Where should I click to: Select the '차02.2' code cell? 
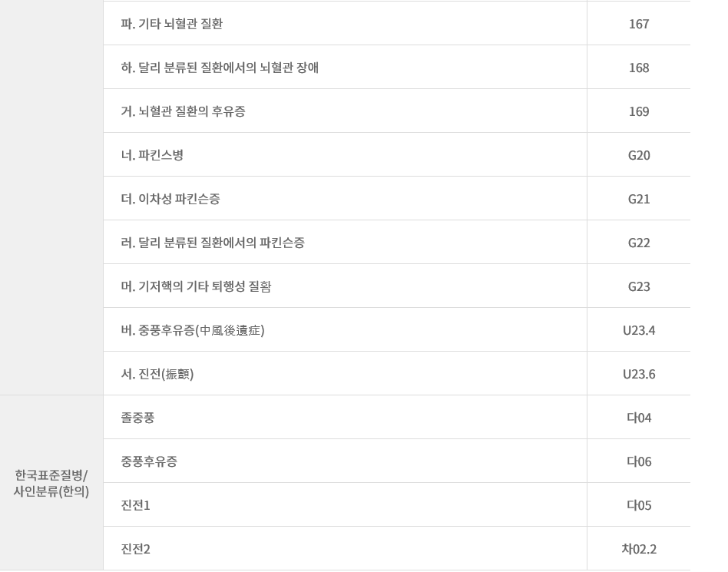[639, 549]
